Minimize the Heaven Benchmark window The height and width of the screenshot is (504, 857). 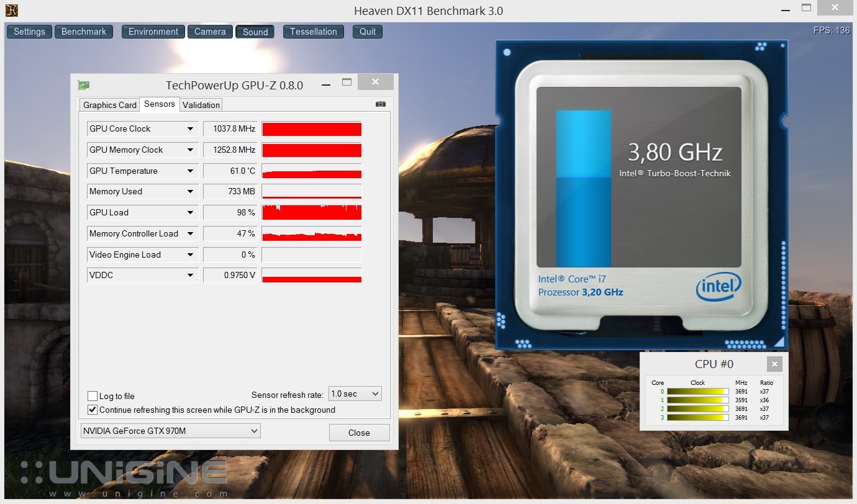[x=785, y=10]
